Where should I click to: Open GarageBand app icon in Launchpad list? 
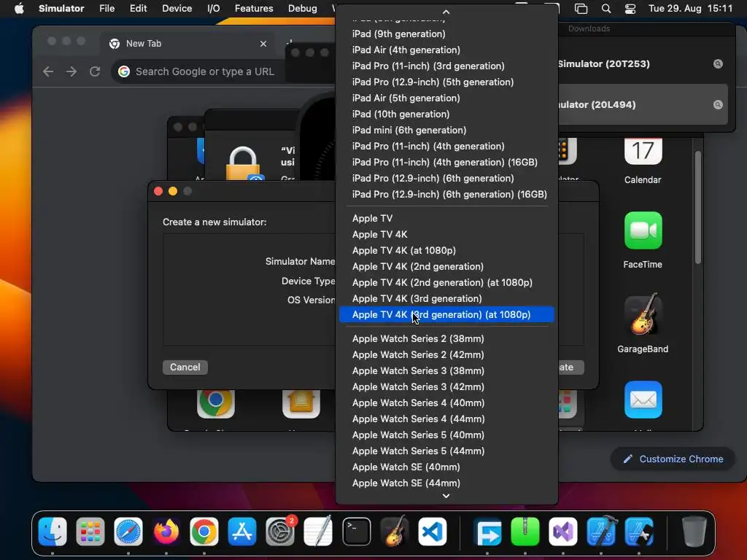(643, 314)
